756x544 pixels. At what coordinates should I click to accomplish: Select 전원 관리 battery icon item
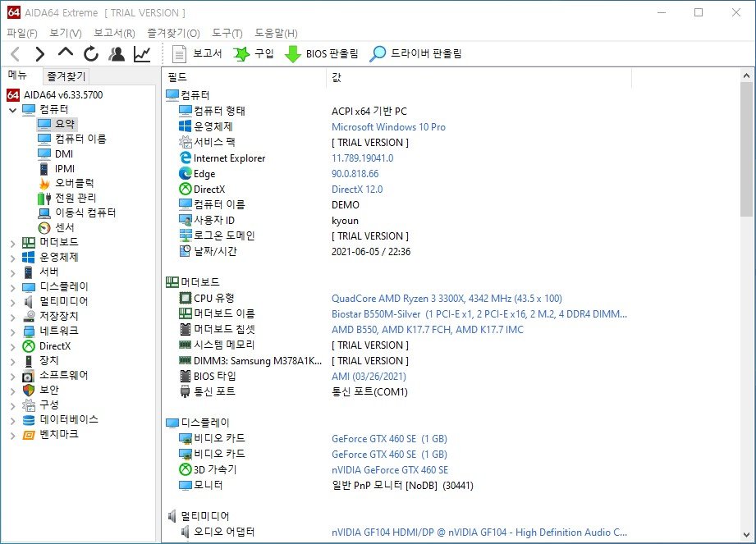tap(44, 198)
